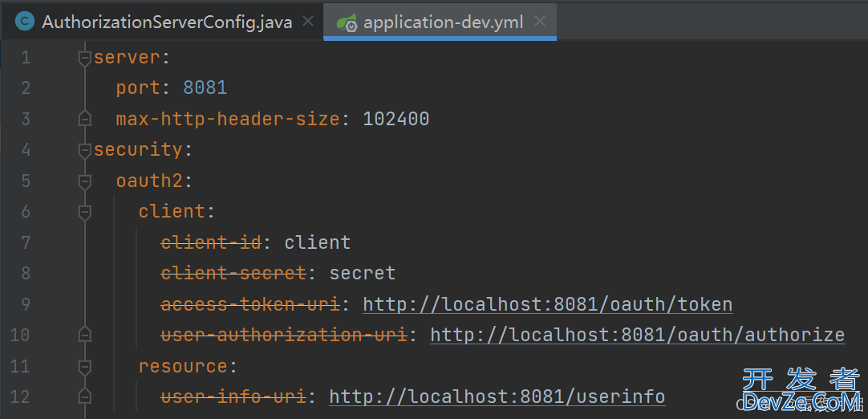Click the Java class icon on AuthorizationServerConfig tab
This screenshot has width=868, height=419.
pos(24,22)
